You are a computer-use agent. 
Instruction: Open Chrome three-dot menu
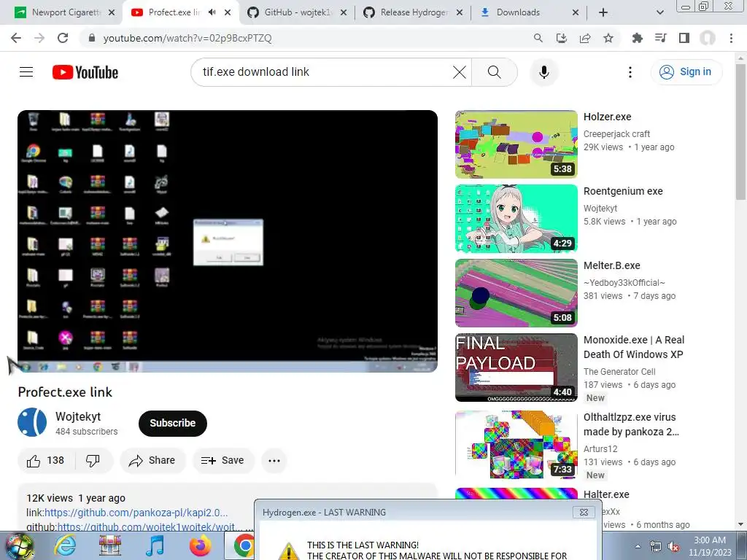point(731,38)
